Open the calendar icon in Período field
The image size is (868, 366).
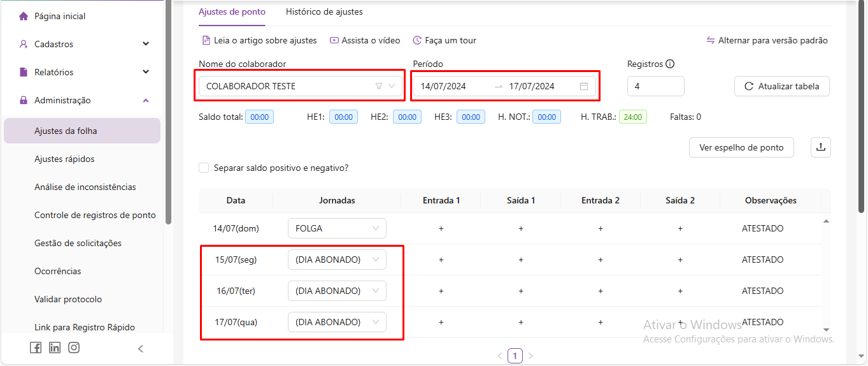pos(583,86)
